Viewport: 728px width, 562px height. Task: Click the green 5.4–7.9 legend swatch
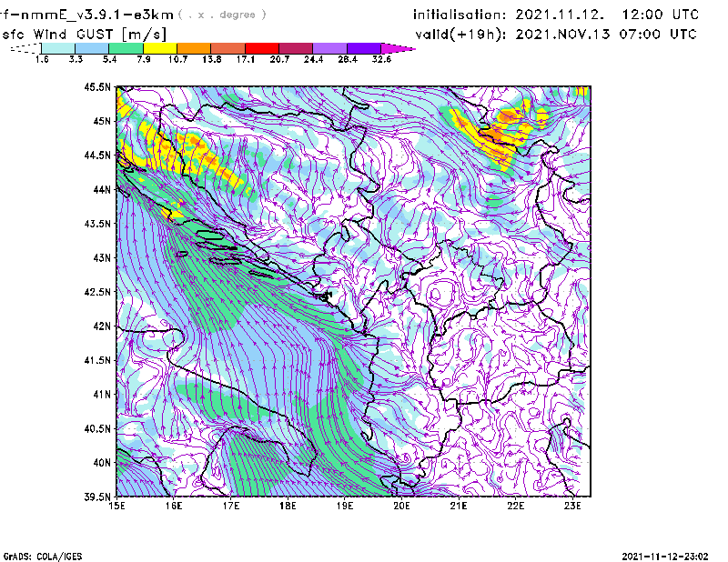tap(126, 48)
